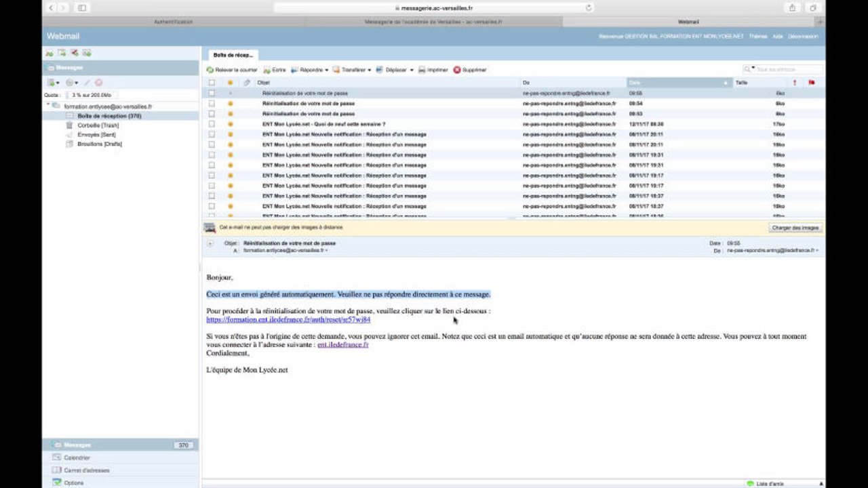Screen dimensions: 868x488
Task: Toggle unread dot of 'Quoi de neuf' message
Action: click(x=230, y=124)
